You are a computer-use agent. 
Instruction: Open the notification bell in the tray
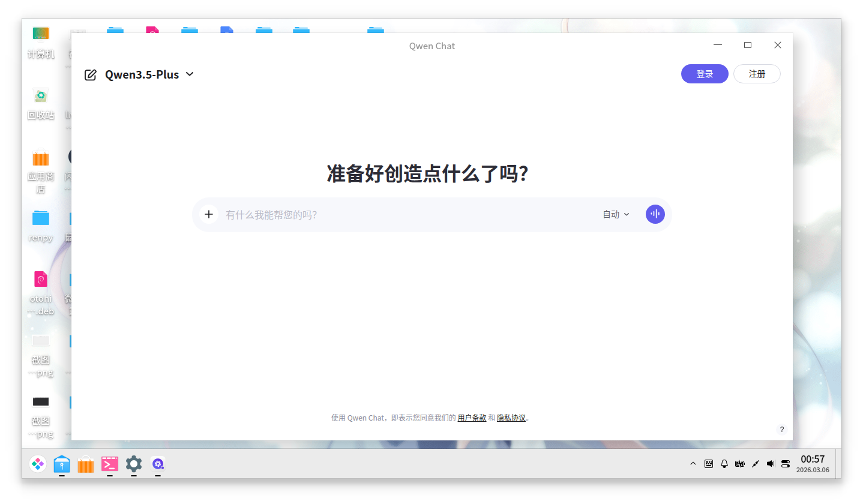(x=724, y=464)
